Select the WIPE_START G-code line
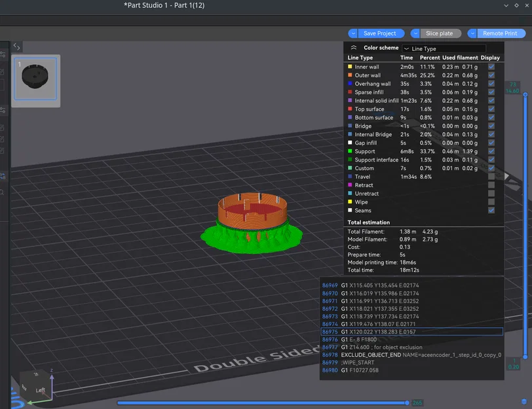Image resolution: width=532 pixels, height=409 pixels. point(411,363)
